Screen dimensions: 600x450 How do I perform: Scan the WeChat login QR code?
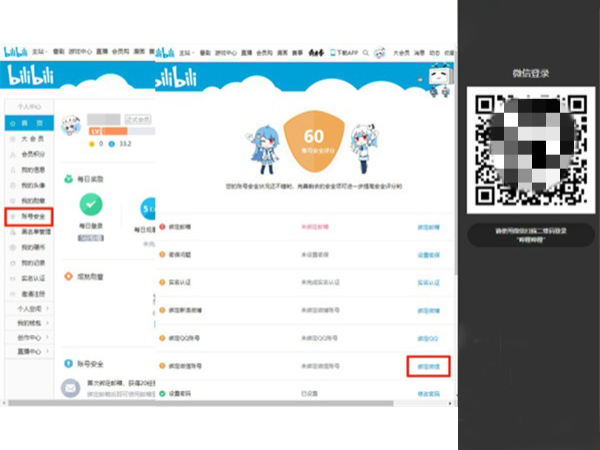click(529, 150)
